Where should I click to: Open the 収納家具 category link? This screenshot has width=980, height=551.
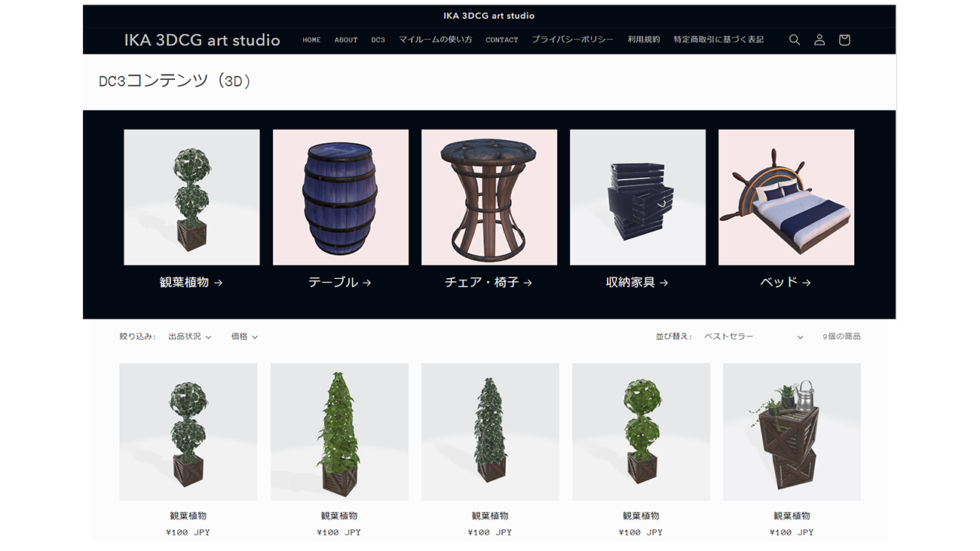(637, 283)
